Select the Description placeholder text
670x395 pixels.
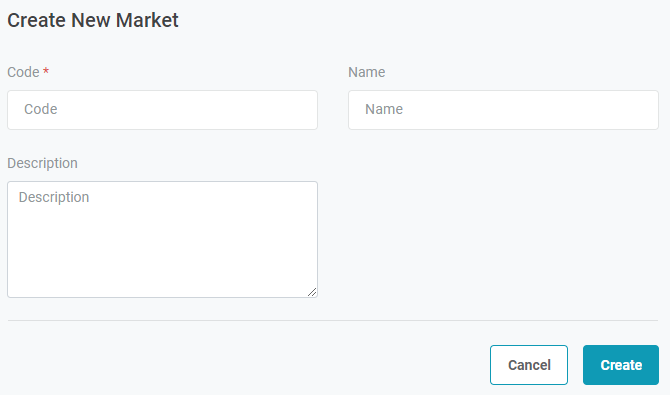pyautogui.click(x=54, y=198)
